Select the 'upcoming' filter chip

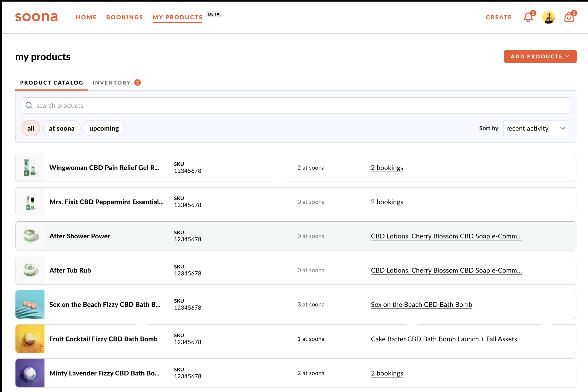click(104, 128)
